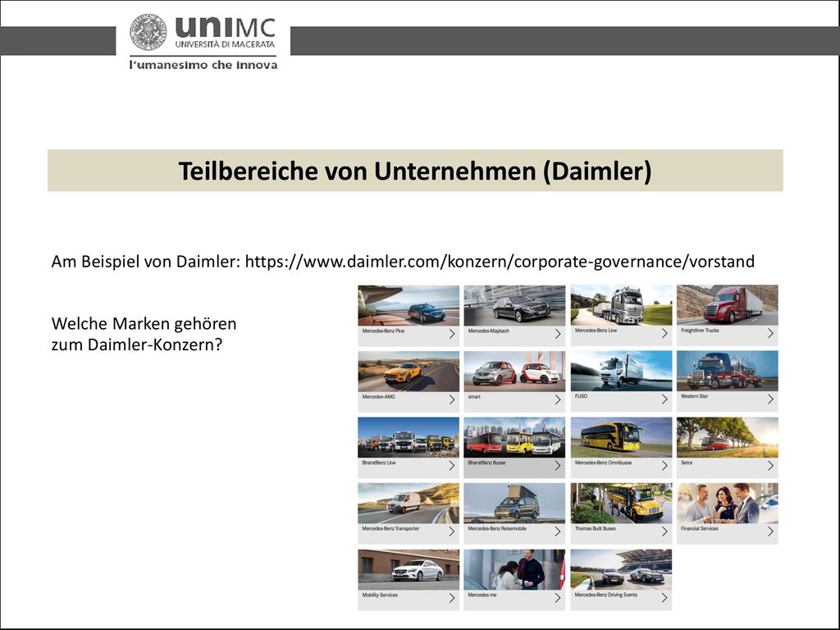Click the Mercedes-AMG tile arrow

[x=452, y=399]
